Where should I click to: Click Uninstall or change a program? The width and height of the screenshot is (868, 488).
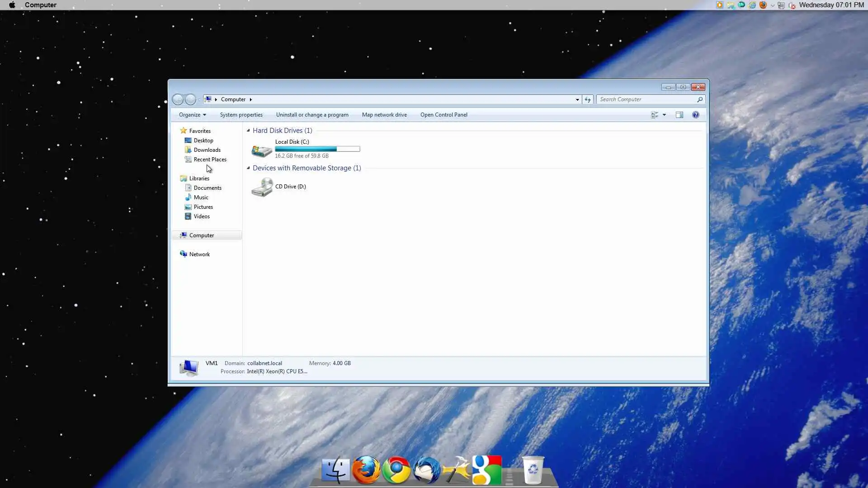coord(312,115)
